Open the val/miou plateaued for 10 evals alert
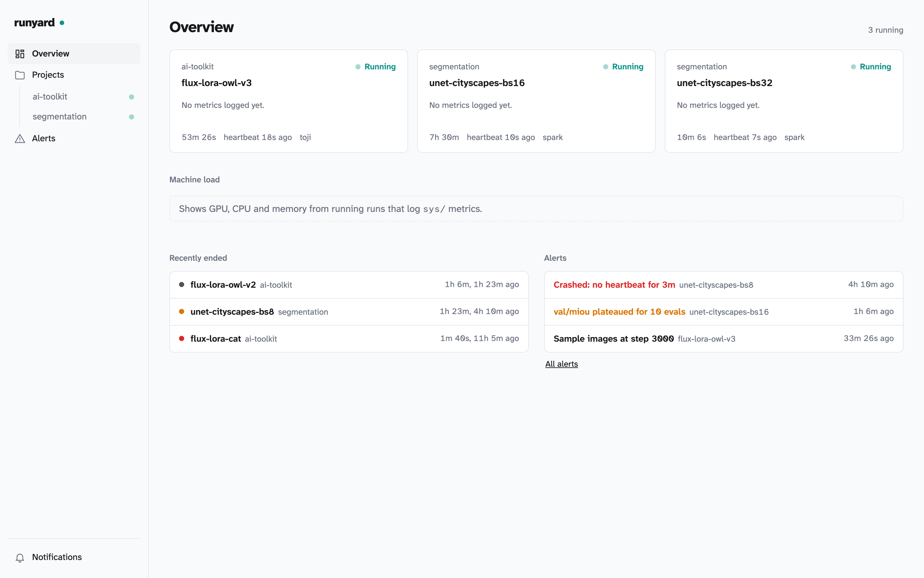Image resolution: width=924 pixels, height=578 pixels. coord(723,312)
